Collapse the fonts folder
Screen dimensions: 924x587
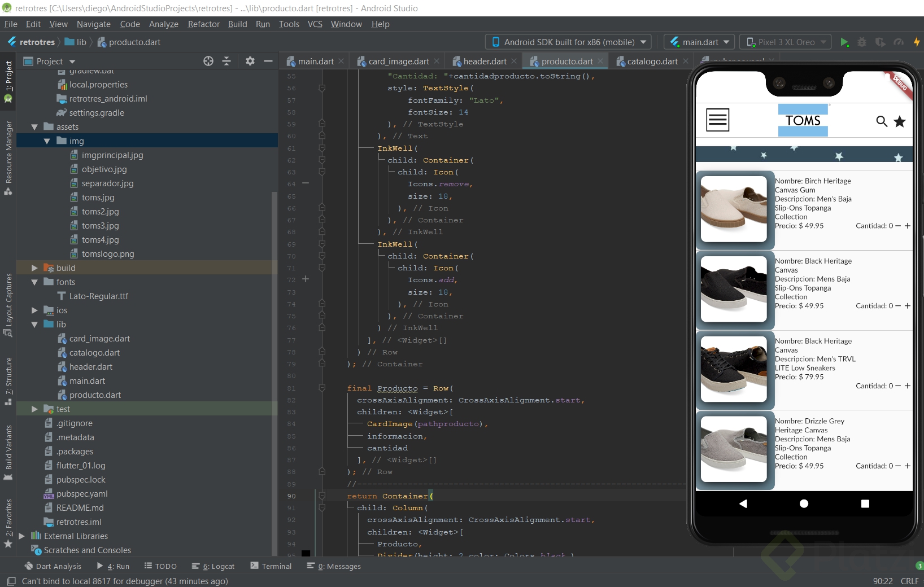tap(34, 282)
